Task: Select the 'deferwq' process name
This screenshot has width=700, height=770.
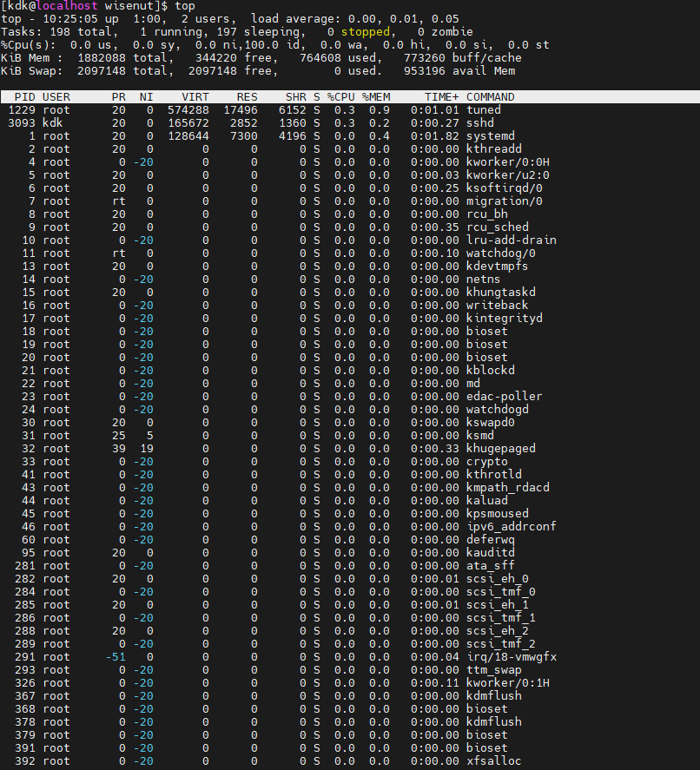Action: click(490, 539)
